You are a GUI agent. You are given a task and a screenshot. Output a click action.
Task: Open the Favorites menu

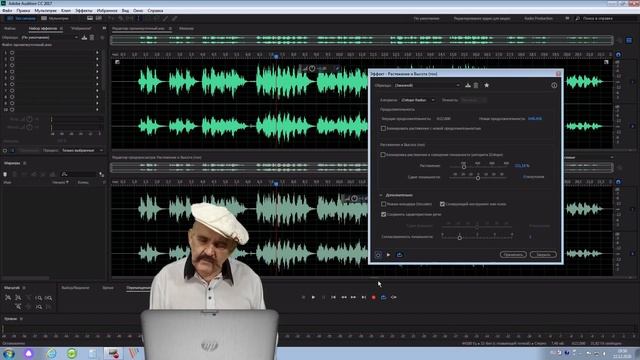(x=107, y=11)
